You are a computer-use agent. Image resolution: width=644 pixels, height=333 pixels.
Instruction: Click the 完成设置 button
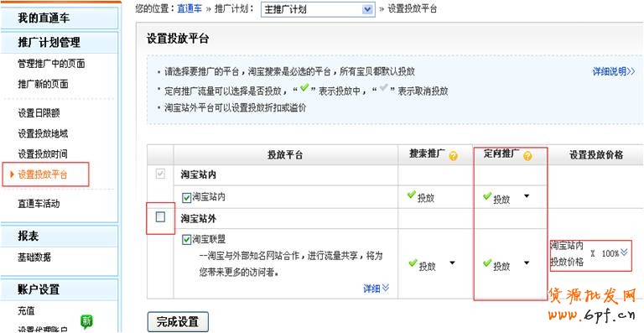pyautogui.click(x=178, y=322)
